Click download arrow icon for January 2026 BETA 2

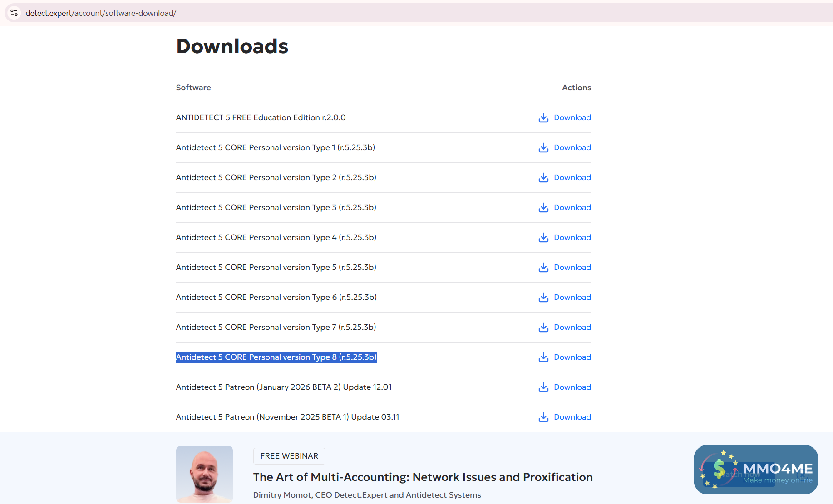543,387
